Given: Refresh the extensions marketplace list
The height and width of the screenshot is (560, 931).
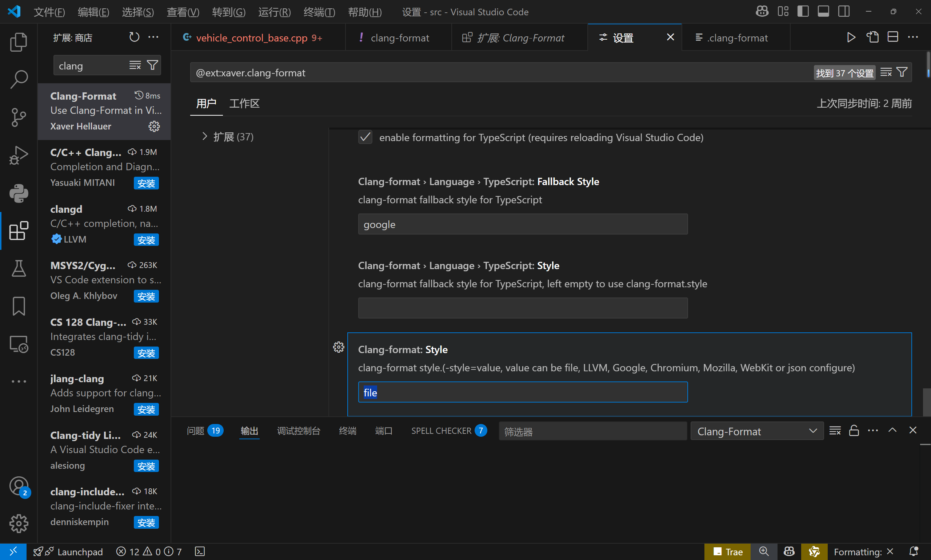Looking at the screenshot, I should point(134,37).
